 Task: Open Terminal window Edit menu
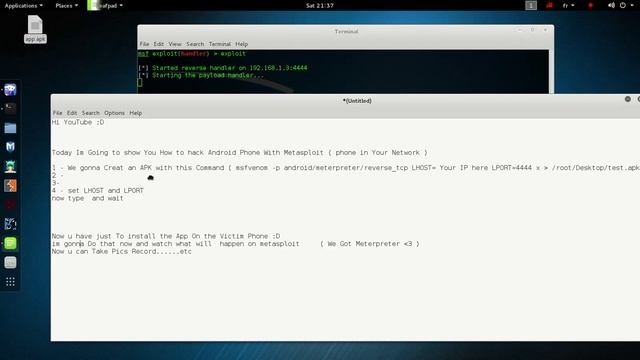tap(159, 44)
